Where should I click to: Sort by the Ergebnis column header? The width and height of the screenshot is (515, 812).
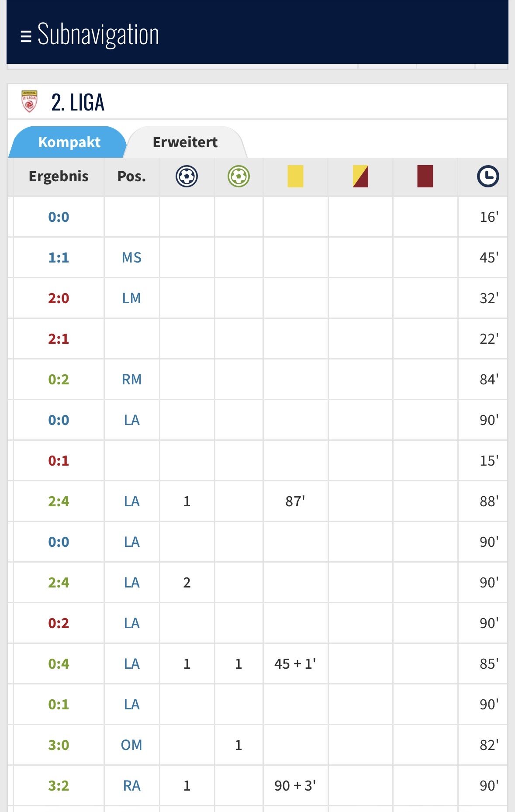tap(59, 176)
